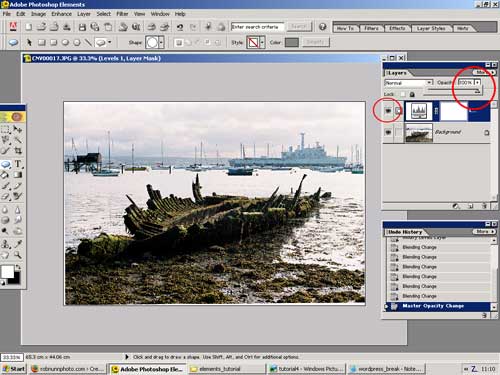The height and width of the screenshot is (375, 500).
Task: Create new adjustment layer from Layers palette
Action: 456,206
